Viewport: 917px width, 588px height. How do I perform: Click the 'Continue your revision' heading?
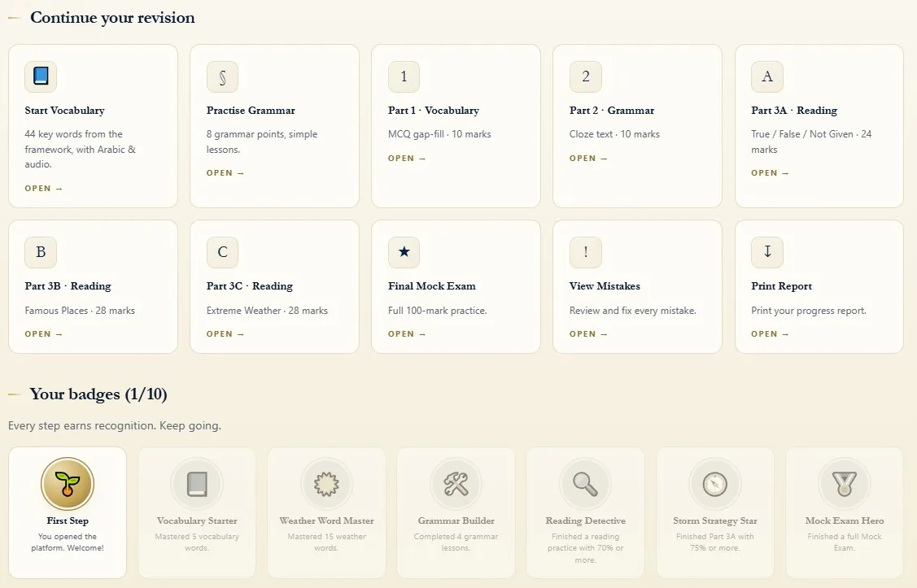112,18
